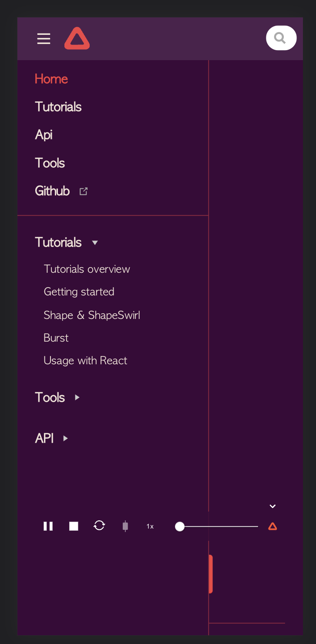Open the Getting started tutorial link

tap(79, 291)
